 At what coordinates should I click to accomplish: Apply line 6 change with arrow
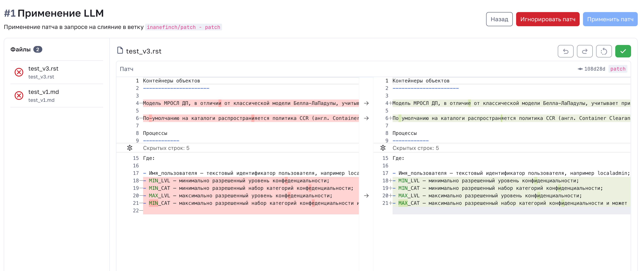366,118
